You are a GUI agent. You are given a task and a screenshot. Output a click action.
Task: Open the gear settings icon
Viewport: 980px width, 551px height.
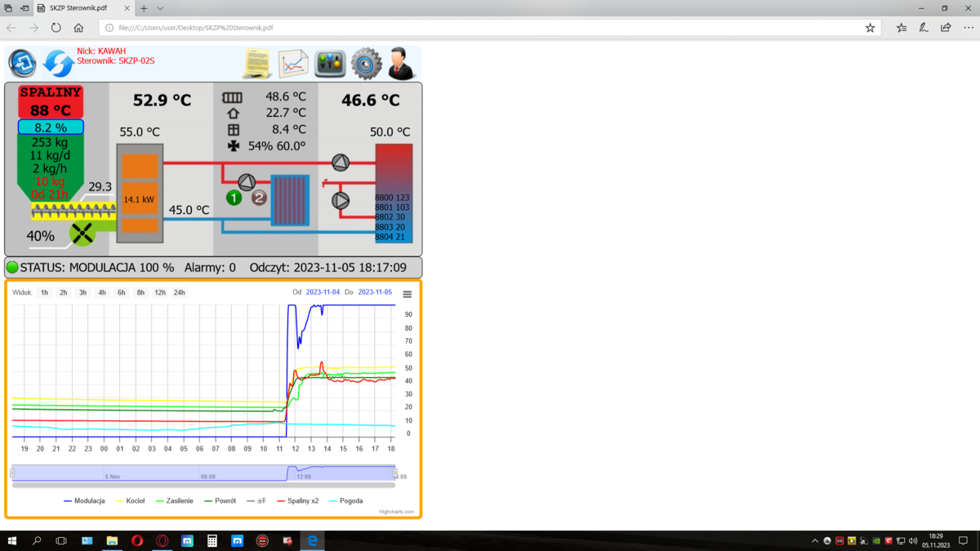pos(366,63)
